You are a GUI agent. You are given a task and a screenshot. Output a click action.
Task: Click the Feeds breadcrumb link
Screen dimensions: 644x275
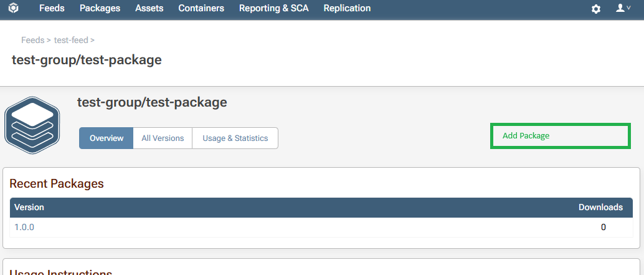pos(32,40)
